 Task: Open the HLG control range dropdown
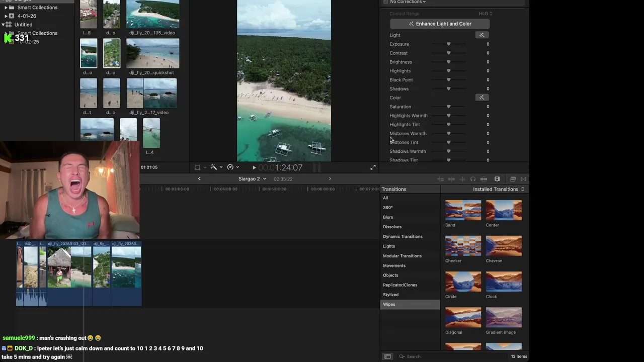coord(486,14)
